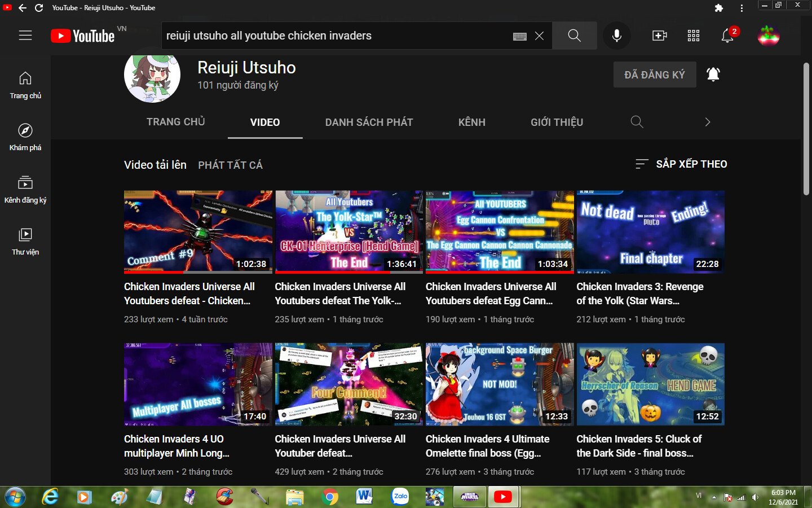Toggle the ĐÃ ĐĂNG KÝ subscription button

coord(654,75)
